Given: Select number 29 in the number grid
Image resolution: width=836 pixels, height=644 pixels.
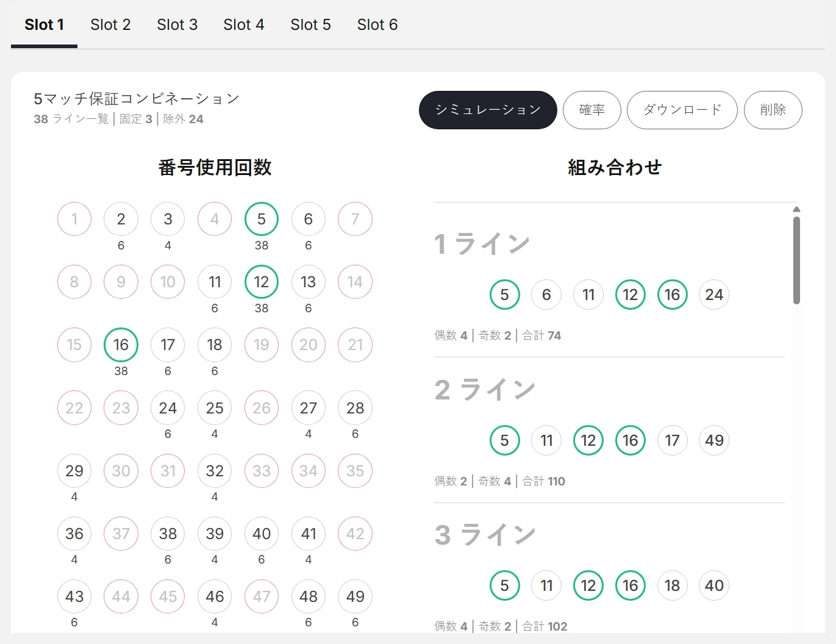Looking at the screenshot, I should (x=74, y=471).
